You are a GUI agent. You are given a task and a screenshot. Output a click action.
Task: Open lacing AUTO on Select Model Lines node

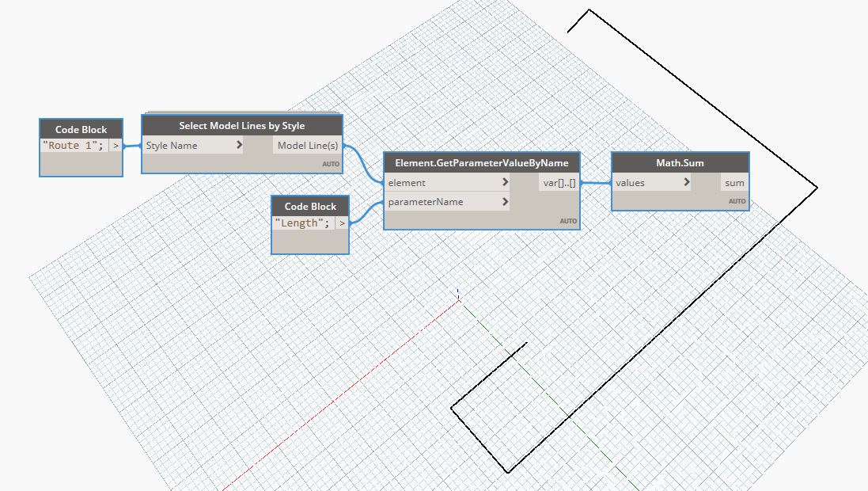(331, 163)
